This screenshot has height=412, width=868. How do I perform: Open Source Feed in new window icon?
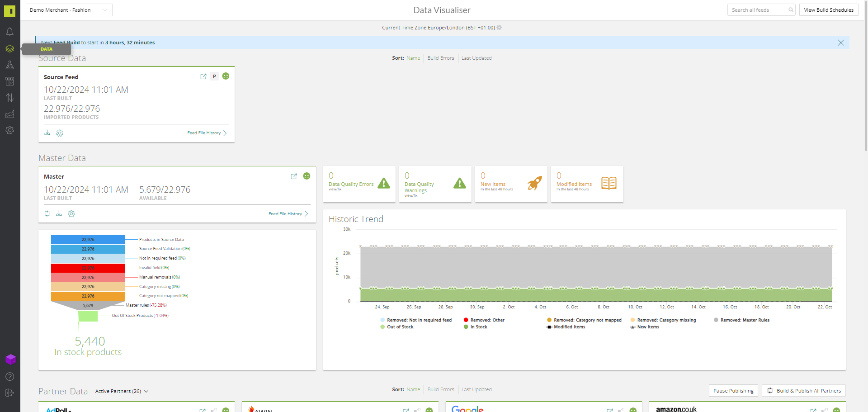[203, 76]
